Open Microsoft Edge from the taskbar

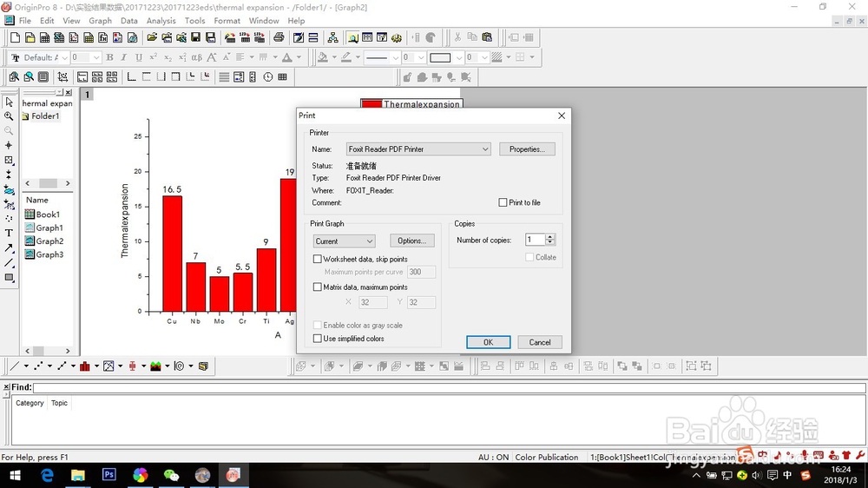[47, 475]
